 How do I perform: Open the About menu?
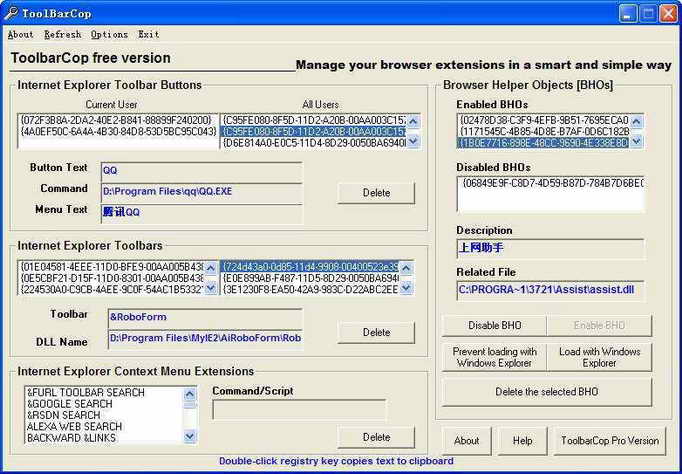[20, 34]
